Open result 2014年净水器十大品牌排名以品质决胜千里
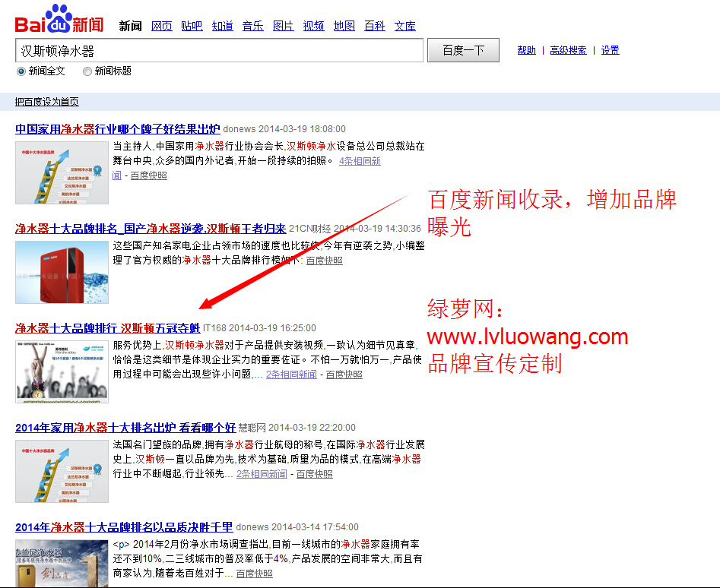This screenshot has height=588, width=720. [x=124, y=527]
